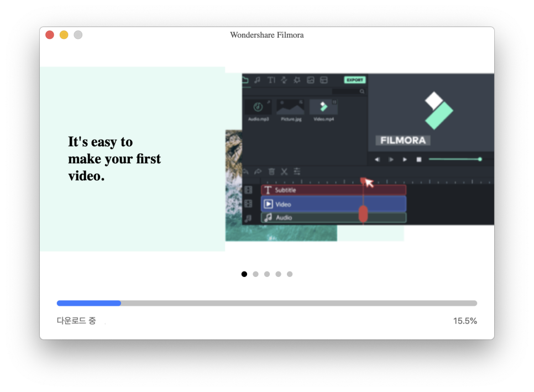
Task: Select the first carousel page dot
Action: (x=244, y=274)
